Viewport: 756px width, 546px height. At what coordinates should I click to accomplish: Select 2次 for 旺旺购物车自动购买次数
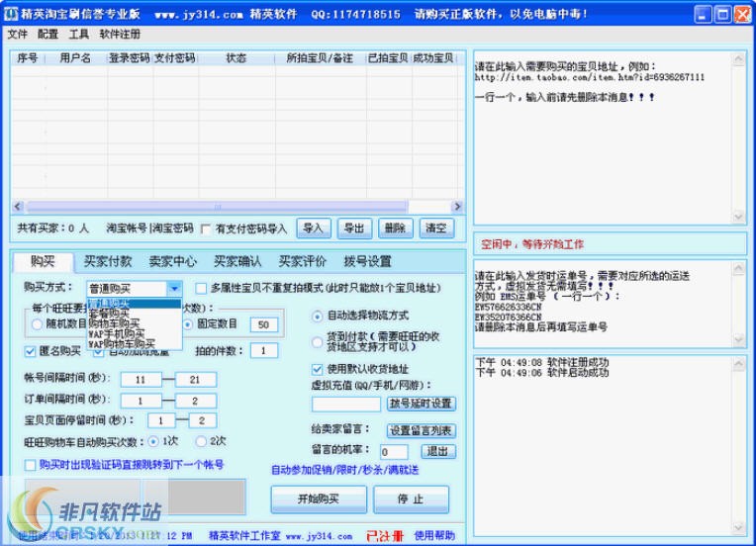point(201,441)
